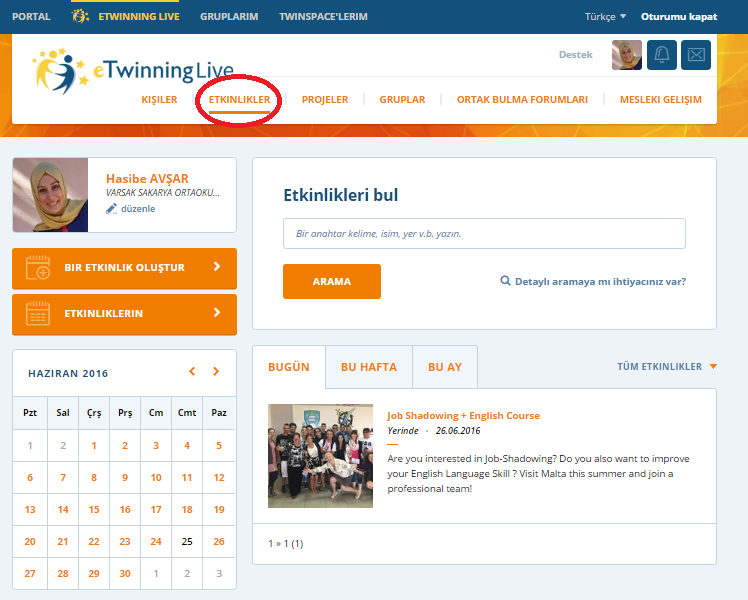Click the HAZIRAN 2016 month label
The width and height of the screenshot is (748, 600).
click(68, 373)
